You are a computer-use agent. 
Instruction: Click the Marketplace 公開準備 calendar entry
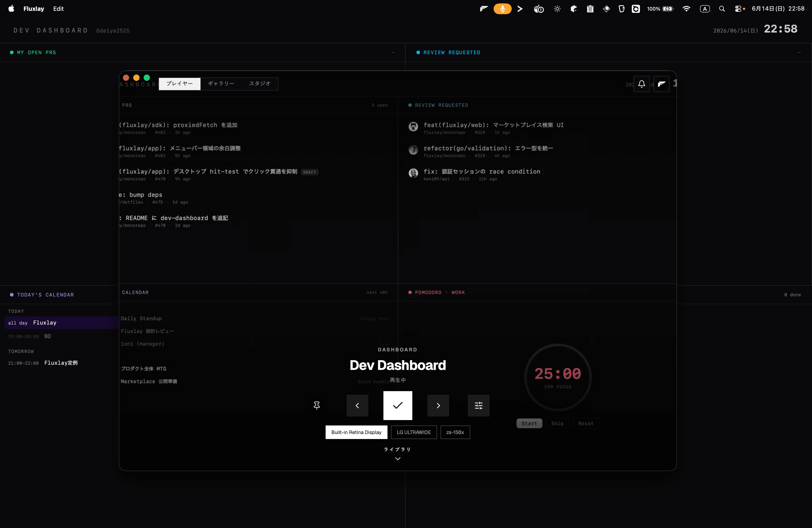[x=149, y=381]
